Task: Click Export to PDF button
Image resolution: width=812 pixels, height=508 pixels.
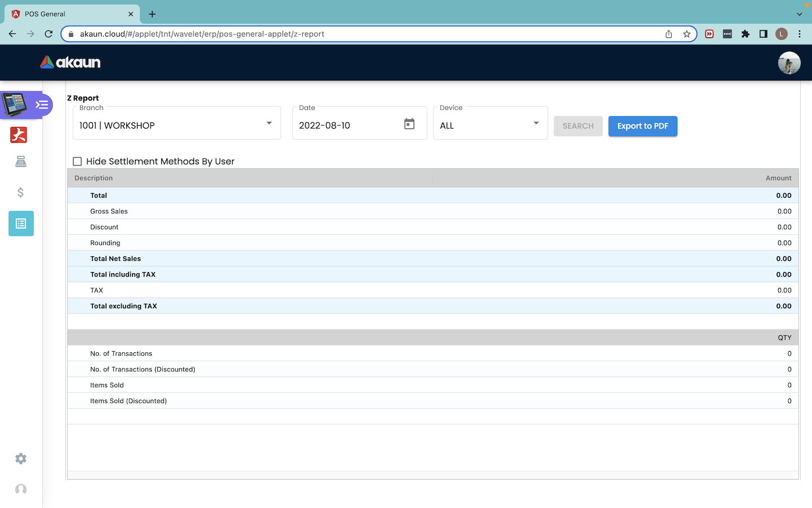Action: tap(642, 126)
